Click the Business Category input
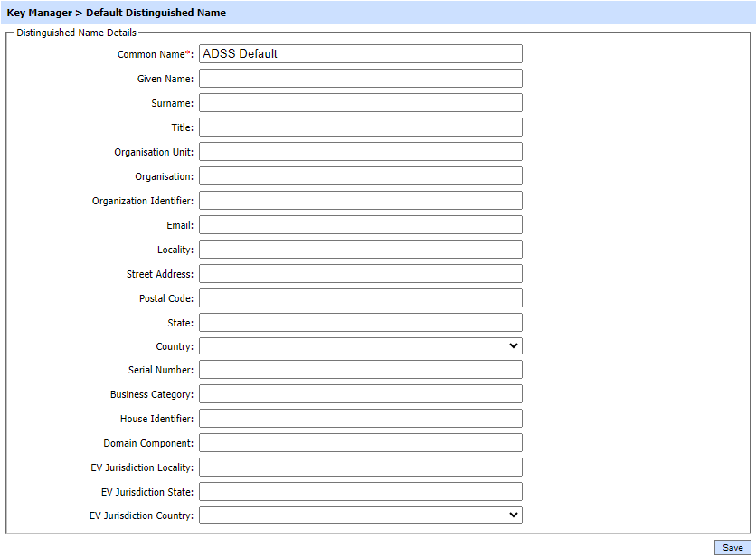Viewport: 756px width, 557px height. [360, 394]
